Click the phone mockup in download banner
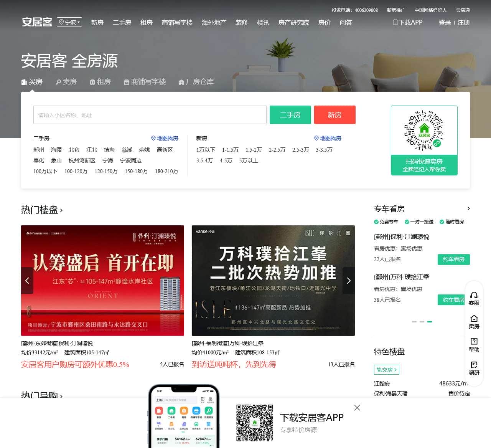The image size is (491, 448). pyautogui.click(x=184, y=416)
